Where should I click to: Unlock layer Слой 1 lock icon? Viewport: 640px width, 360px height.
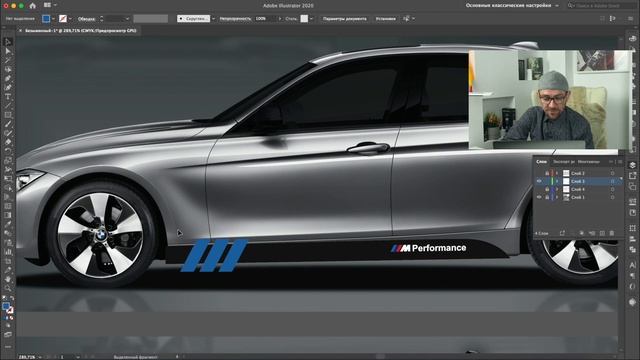click(x=547, y=197)
